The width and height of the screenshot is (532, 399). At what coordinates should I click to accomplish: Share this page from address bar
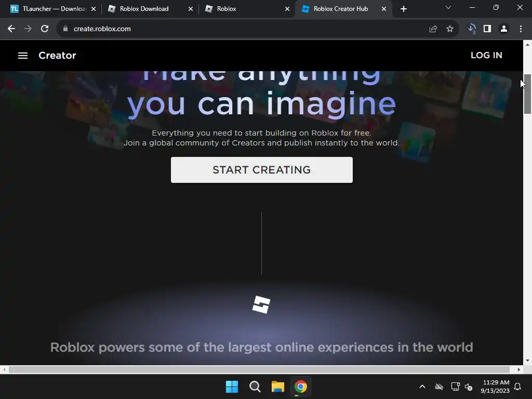click(433, 29)
